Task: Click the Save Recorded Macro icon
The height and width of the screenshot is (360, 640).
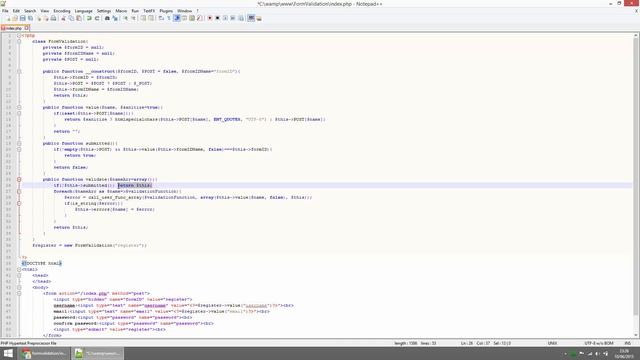Action: (x=240, y=18)
